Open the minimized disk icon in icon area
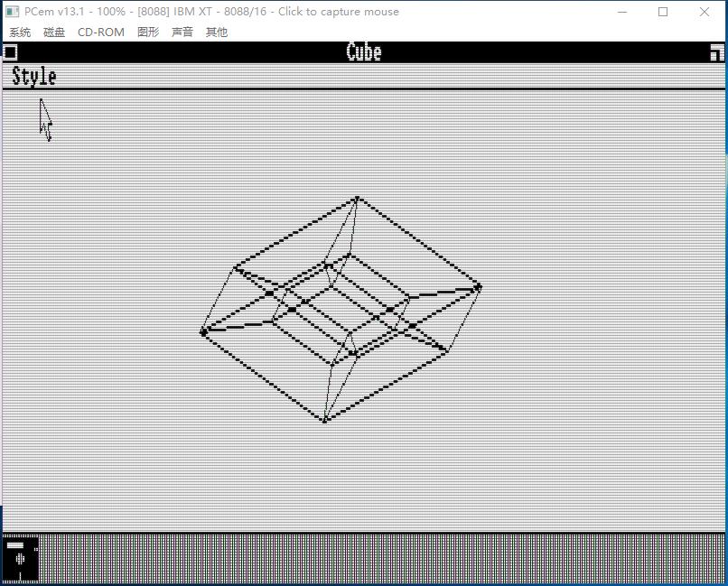The width and height of the screenshot is (728, 586). coord(21,559)
